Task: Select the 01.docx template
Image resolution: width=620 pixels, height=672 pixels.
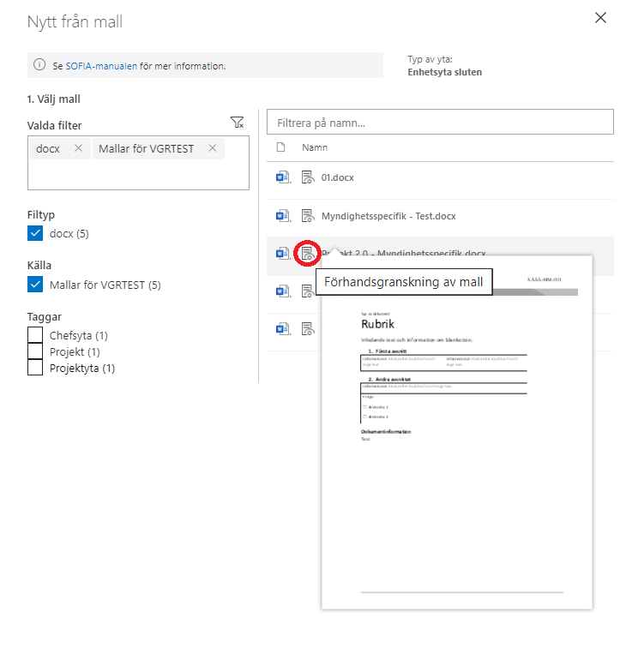Action: click(338, 178)
